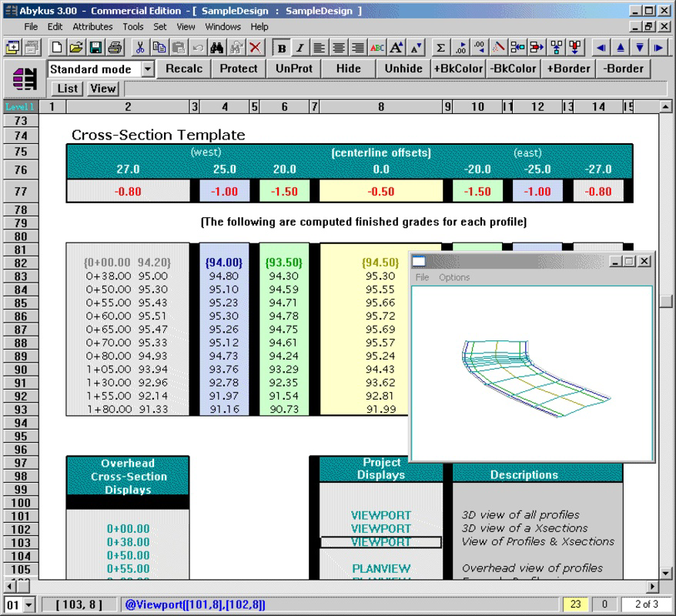
Task: Open the Standard mode dropdown
Action: point(148,69)
